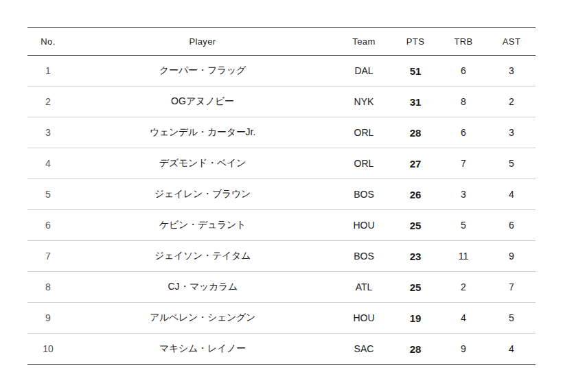Select デズモンド・ベイン in the table
The height and width of the screenshot is (392, 563).
[x=203, y=163]
